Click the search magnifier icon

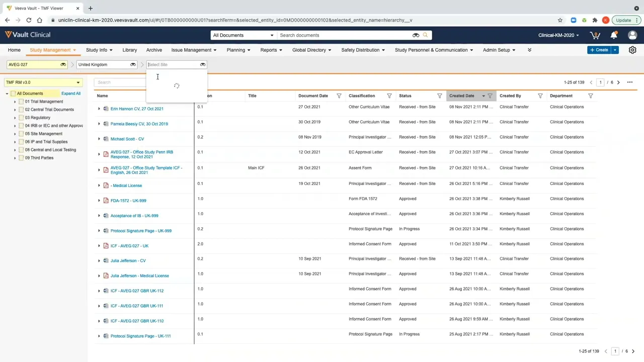(425, 35)
